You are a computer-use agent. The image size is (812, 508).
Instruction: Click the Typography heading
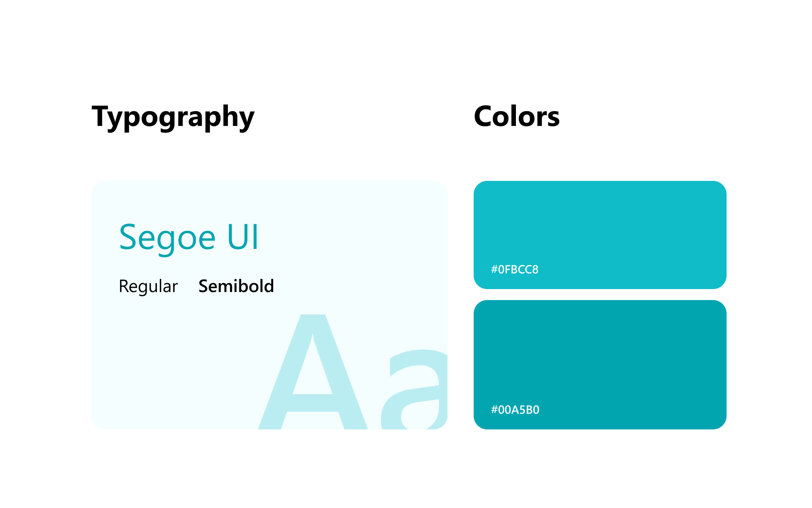[173, 117]
